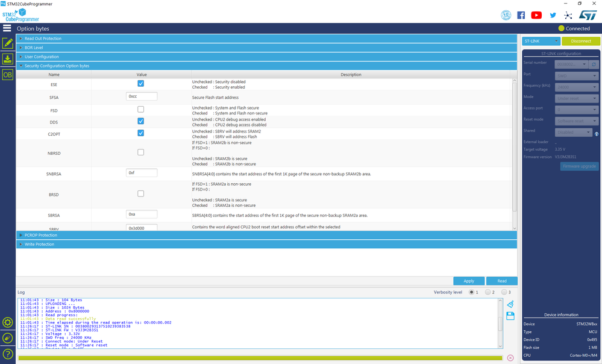
Task: Open the ST-LINK interface dropdown
Action: [x=541, y=41]
